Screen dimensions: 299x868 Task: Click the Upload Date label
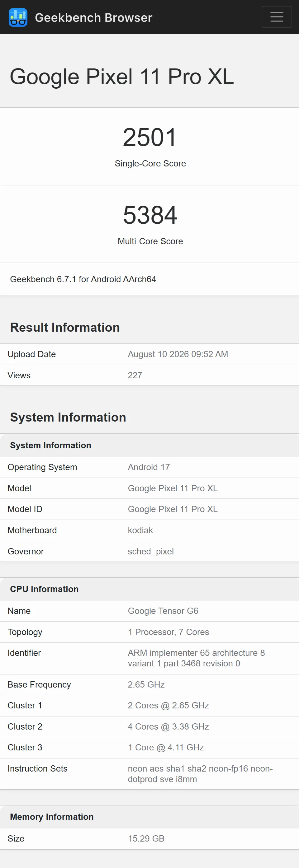point(32,354)
